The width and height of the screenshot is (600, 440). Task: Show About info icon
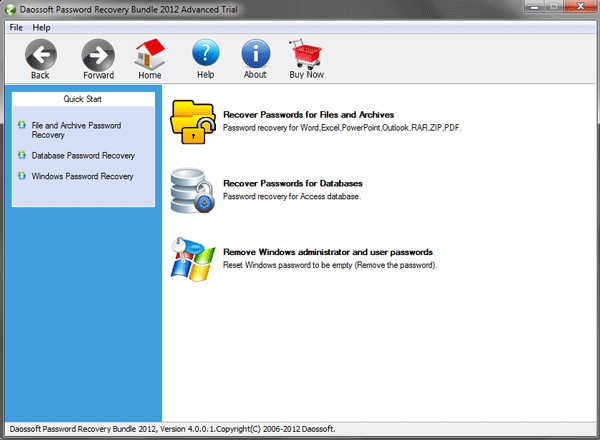(256, 53)
